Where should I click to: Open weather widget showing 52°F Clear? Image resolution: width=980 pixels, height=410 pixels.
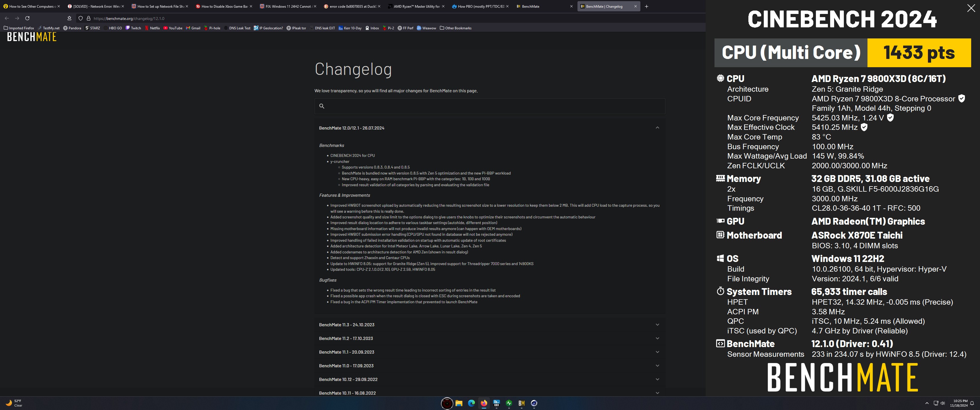[14, 403]
